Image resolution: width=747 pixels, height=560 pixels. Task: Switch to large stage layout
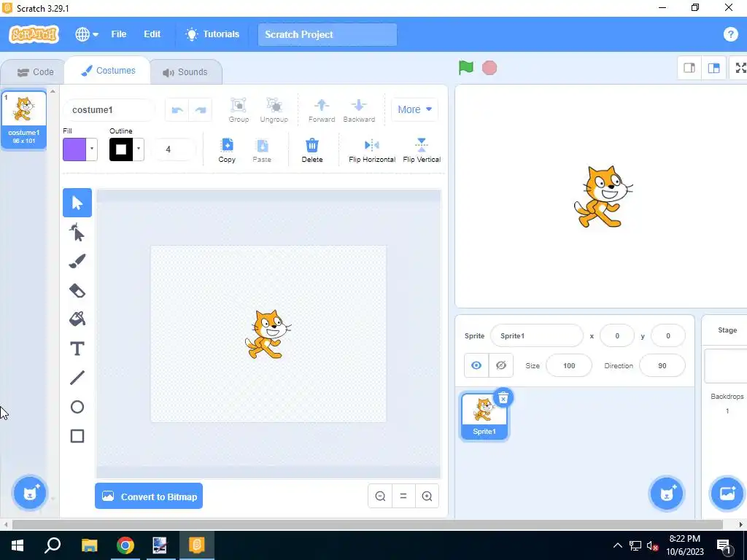[x=713, y=68]
